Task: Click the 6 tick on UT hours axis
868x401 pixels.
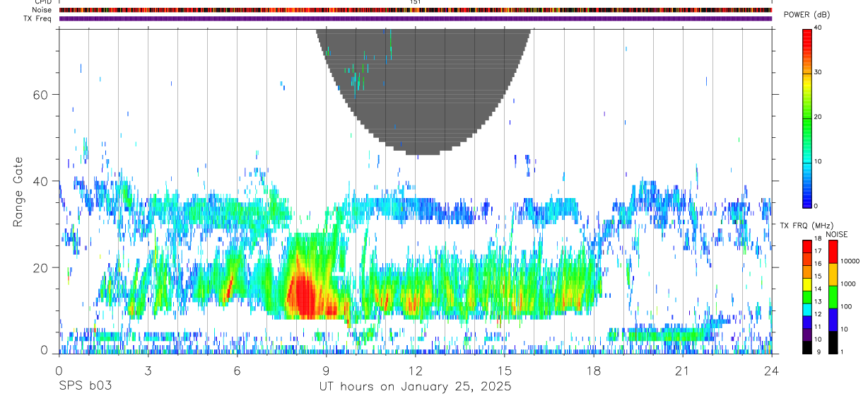Action: pos(237,371)
